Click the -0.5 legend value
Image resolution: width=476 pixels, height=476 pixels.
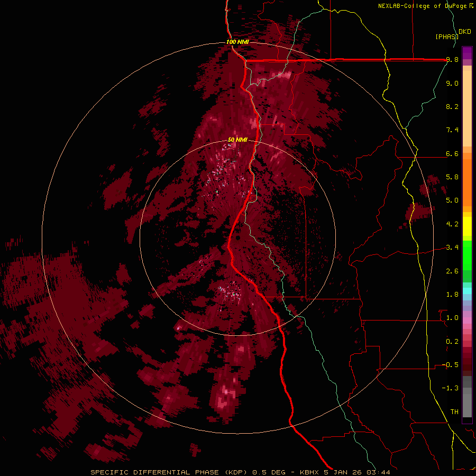point(450,365)
